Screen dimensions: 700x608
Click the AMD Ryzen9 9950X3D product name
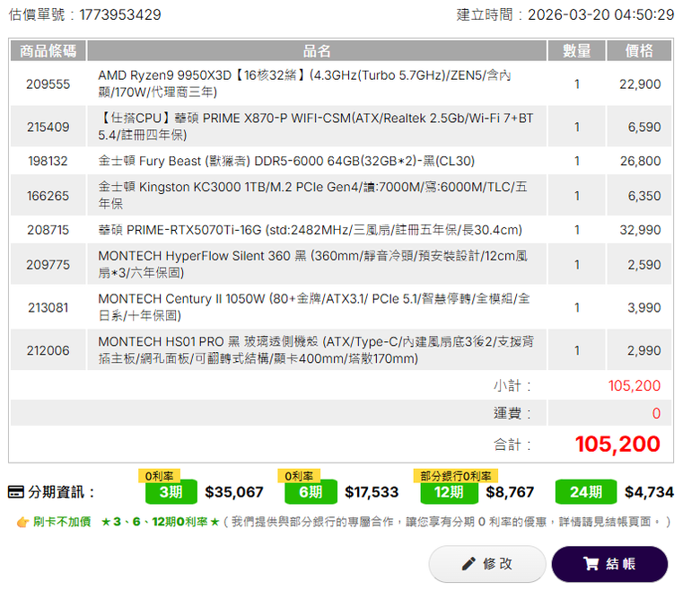304,84
